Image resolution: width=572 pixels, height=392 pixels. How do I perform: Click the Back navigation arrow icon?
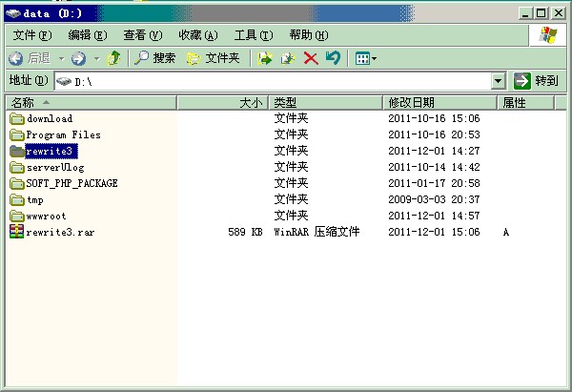[x=16, y=58]
